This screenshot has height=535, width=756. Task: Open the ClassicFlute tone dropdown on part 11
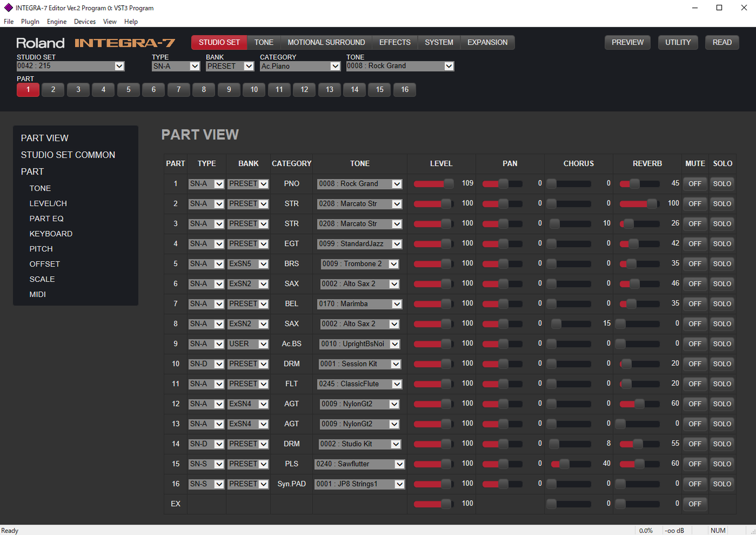pyautogui.click(x=360, y=384)
